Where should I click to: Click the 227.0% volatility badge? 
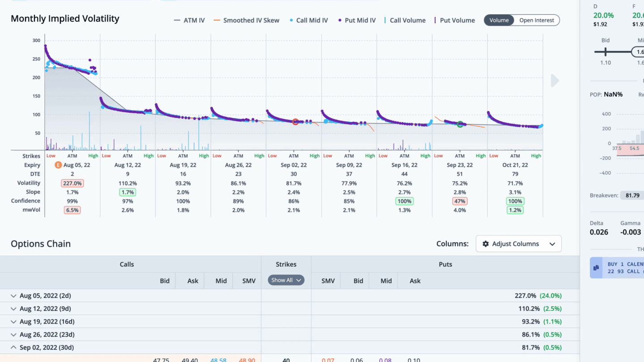pos(72,183)
